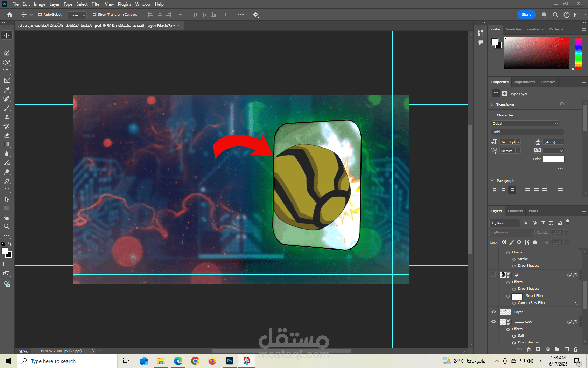Open the options bar settings gear
Image resolution: width=588 pixels, height=368 pixels.
(x=256, y=15)
